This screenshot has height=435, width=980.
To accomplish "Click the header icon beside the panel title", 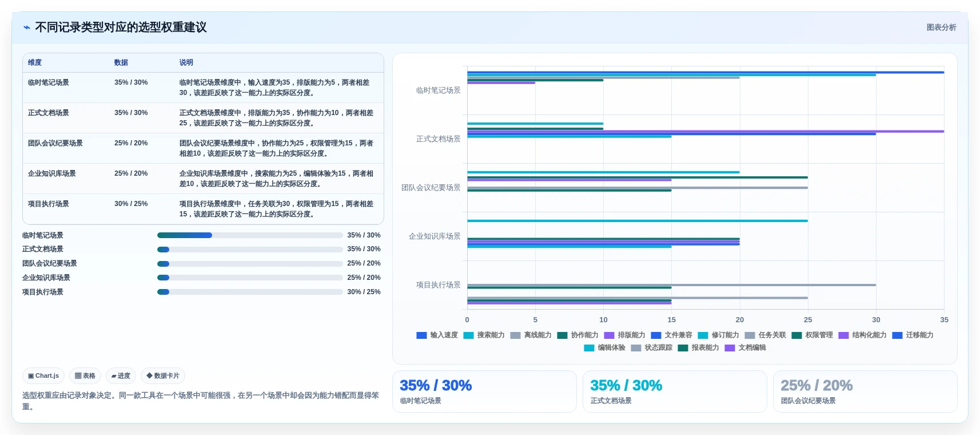I will tap(26, 27).
